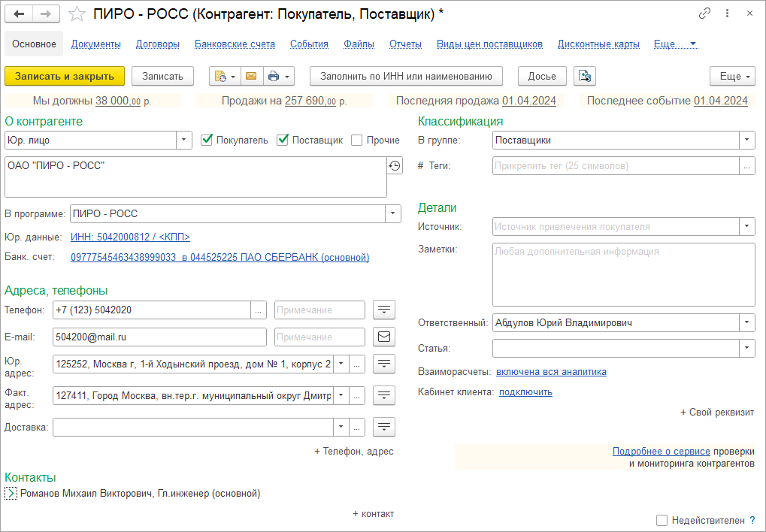Compose message with E-mail envelope button
Image resolution: width=766 pixels, height=532 pixels.
(x=384, y=337)
